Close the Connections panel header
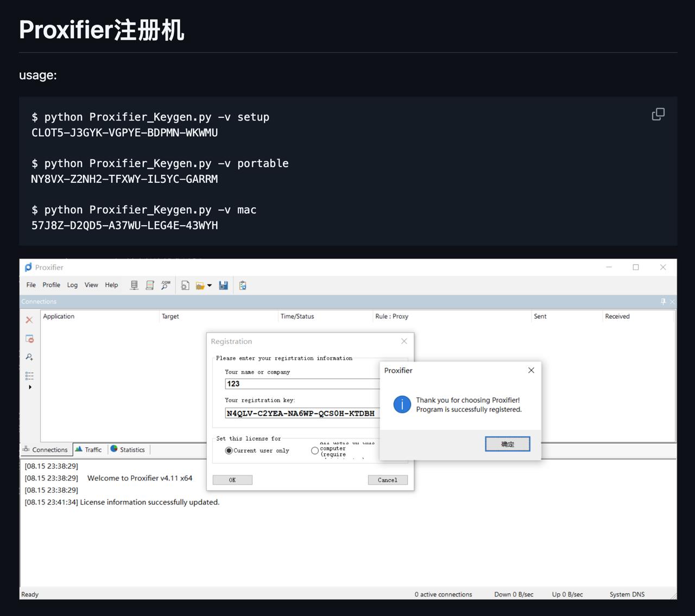Screen dimensions: 695x616 coord(672,302)
